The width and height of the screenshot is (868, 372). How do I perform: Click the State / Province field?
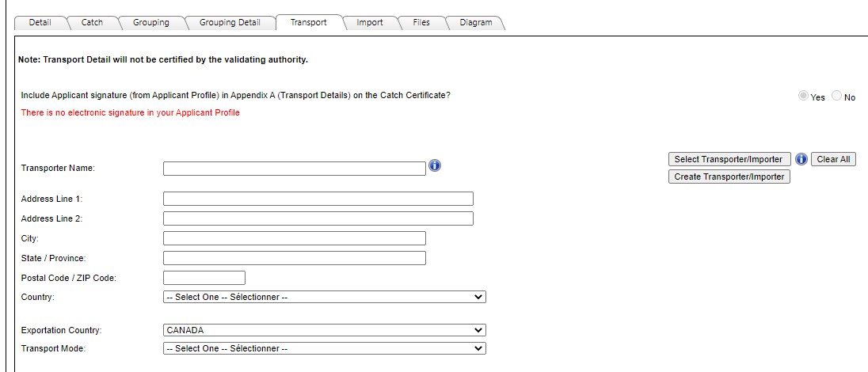point(295,258)
